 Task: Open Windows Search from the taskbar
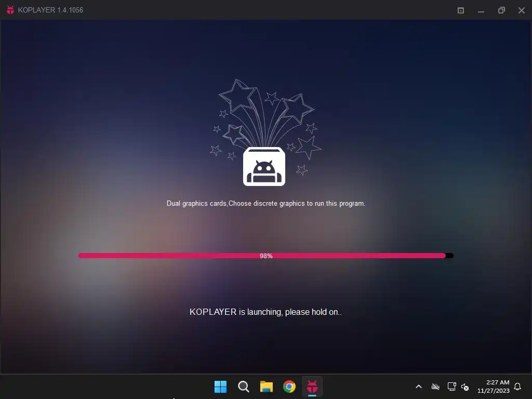(x=244, y=387)
